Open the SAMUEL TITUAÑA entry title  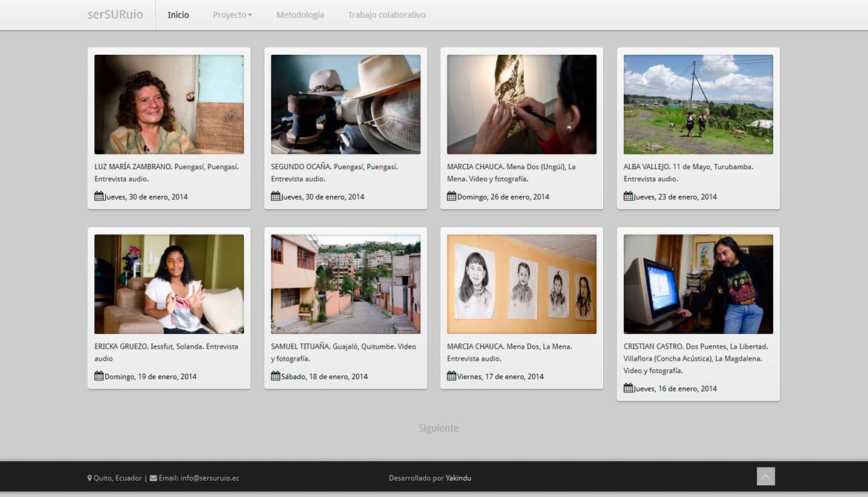[x=343, y=352]
